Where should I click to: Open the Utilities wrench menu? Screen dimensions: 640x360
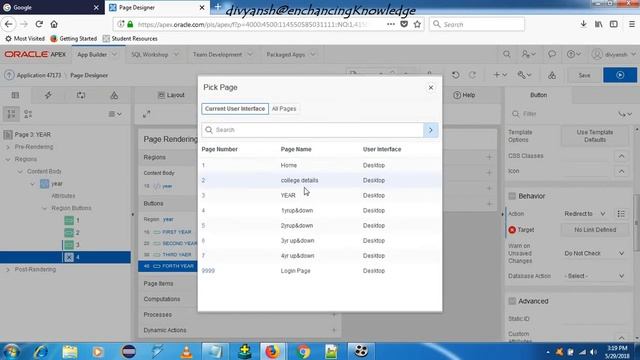pos(524,75)
